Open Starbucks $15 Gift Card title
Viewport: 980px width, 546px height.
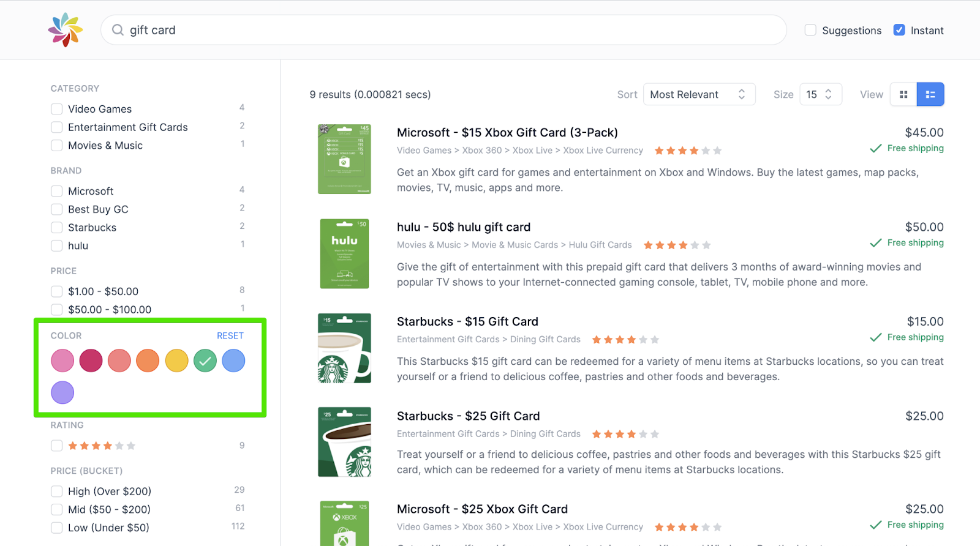point(467,321)
